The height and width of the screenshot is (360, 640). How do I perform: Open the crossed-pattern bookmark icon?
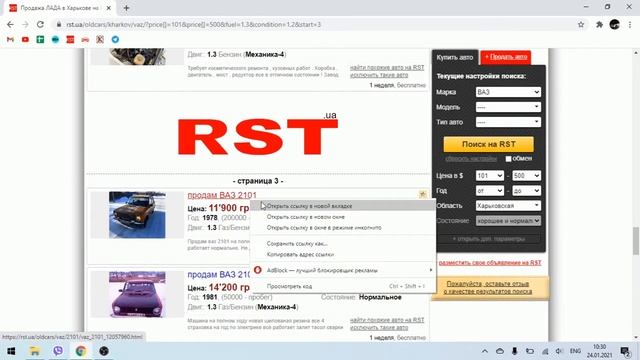tap(100, 40)
